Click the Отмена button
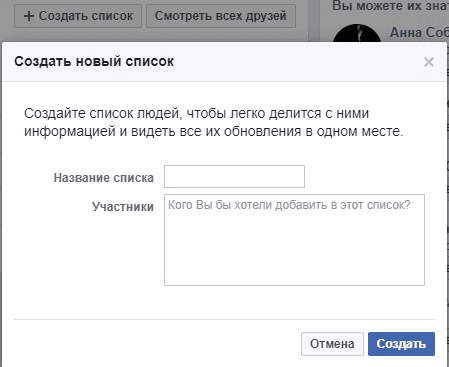 coord(332,344)
